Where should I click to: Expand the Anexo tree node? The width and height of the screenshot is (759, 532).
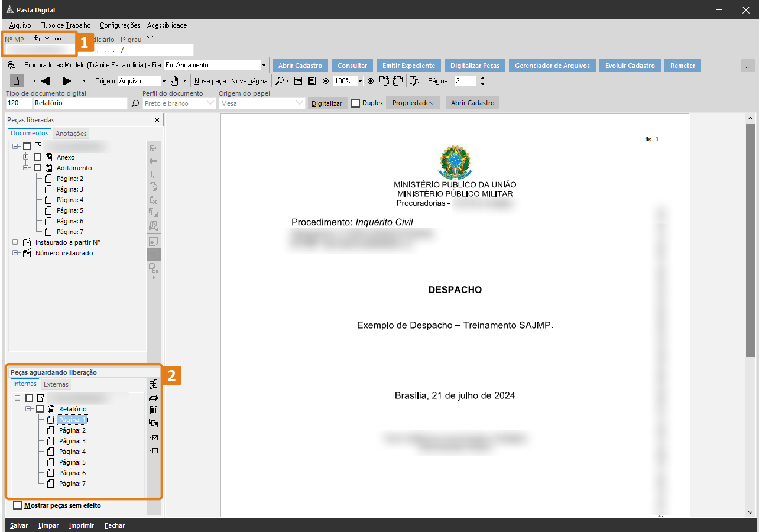click(x=26, y=157)
